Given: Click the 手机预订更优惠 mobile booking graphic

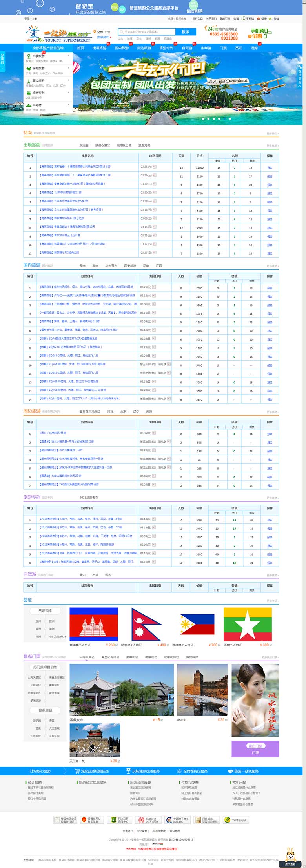Looking at the screenshot, I should [260, 33].
